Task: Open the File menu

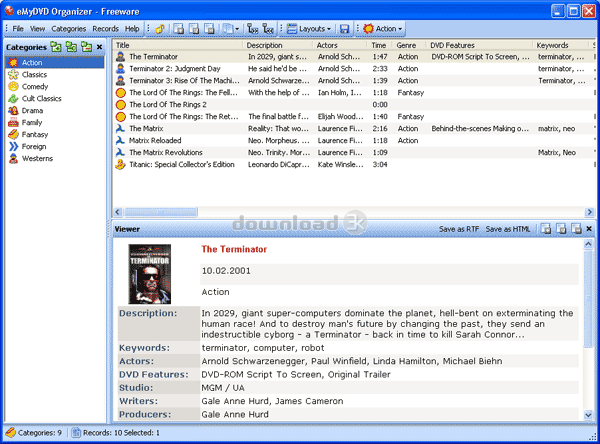Action: coord(18,29)
